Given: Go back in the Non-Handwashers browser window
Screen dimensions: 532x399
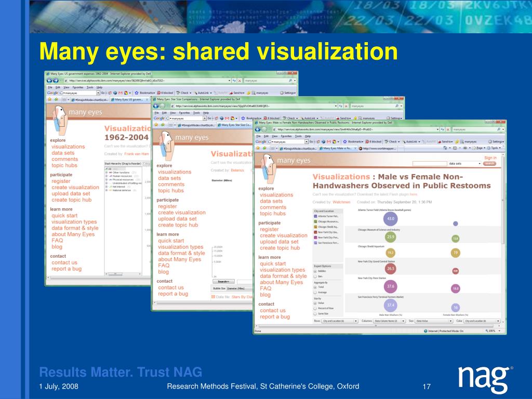Looking at the screenshot, I should (258, 129).
